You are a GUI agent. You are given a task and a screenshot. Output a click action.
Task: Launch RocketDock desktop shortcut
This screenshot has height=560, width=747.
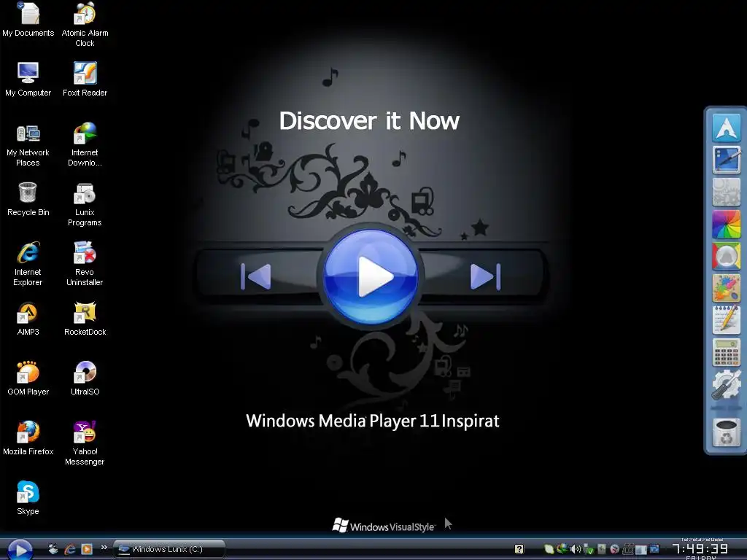[x=85, y=319]
